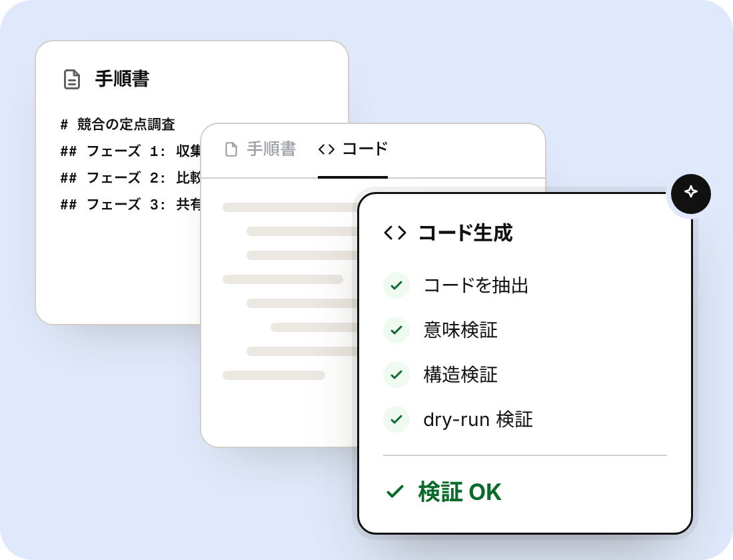Click the line ## フェーズ 1
733x560 pixels.
pos(131,151)
